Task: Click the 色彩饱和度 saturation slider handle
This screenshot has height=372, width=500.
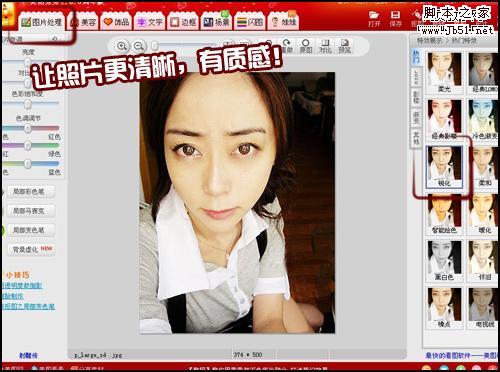Action: pyautogui.click(x=28, y=104)
